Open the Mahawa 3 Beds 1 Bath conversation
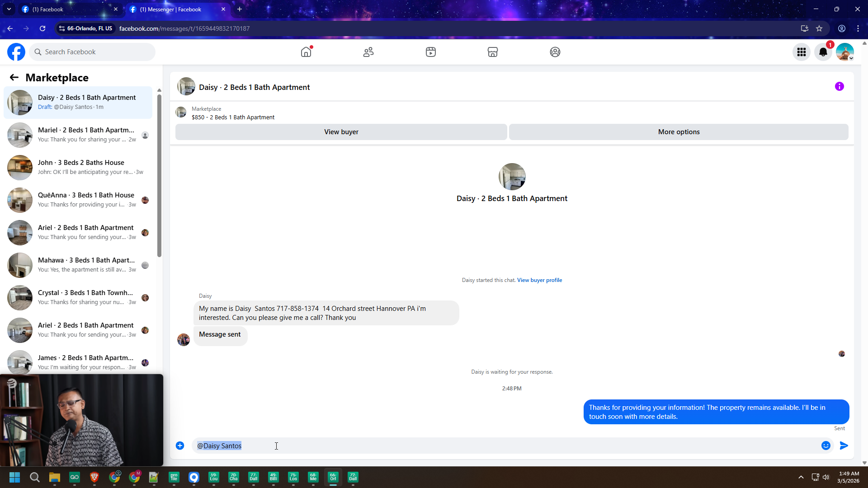 (x=78, y=265)
